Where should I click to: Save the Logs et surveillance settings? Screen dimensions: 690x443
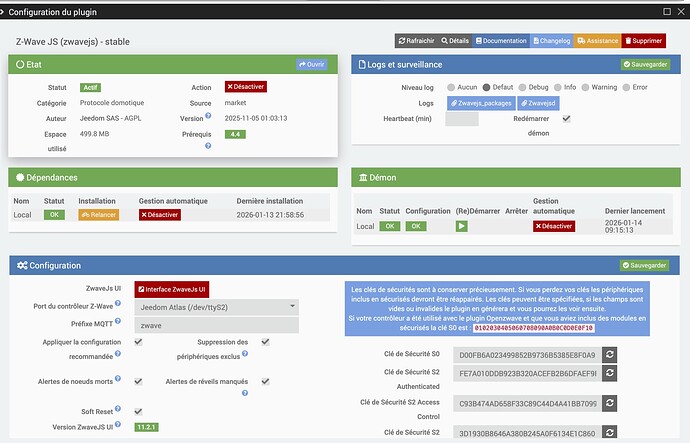646,64
